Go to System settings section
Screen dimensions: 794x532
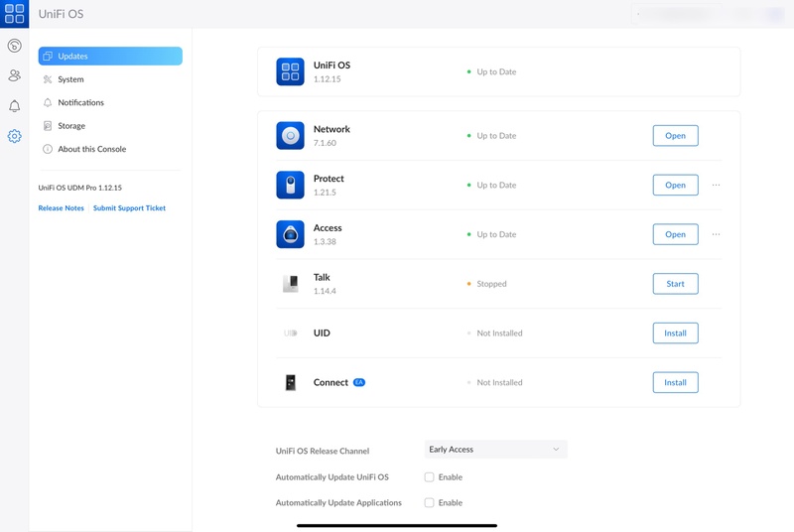[110, 79]
